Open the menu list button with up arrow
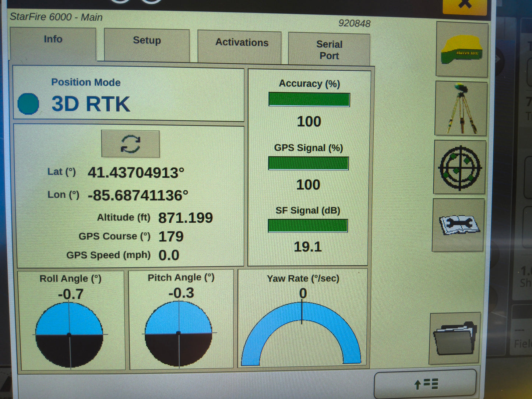 425,384
